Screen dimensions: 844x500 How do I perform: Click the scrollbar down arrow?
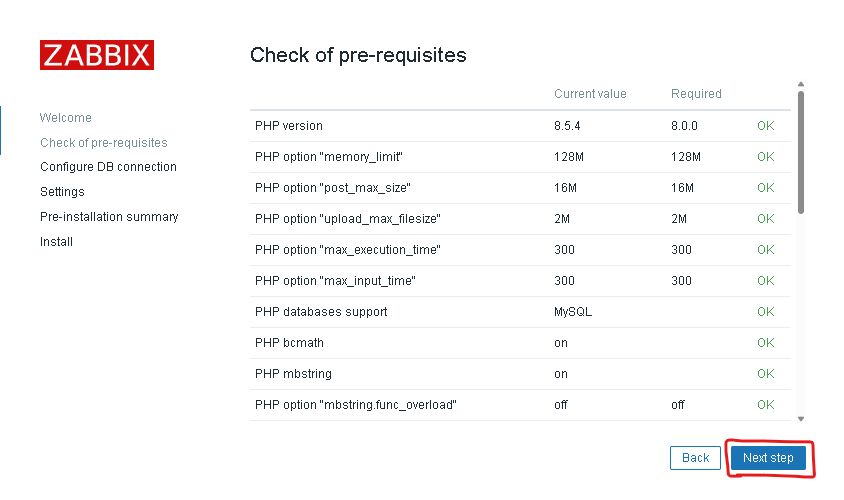pyautogui.click(x=801, y=419)
